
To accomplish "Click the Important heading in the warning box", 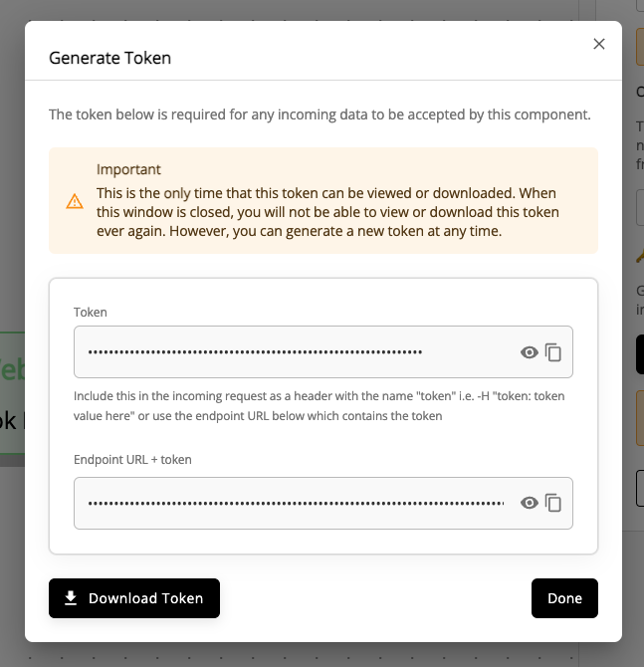I will pos(128,169).
